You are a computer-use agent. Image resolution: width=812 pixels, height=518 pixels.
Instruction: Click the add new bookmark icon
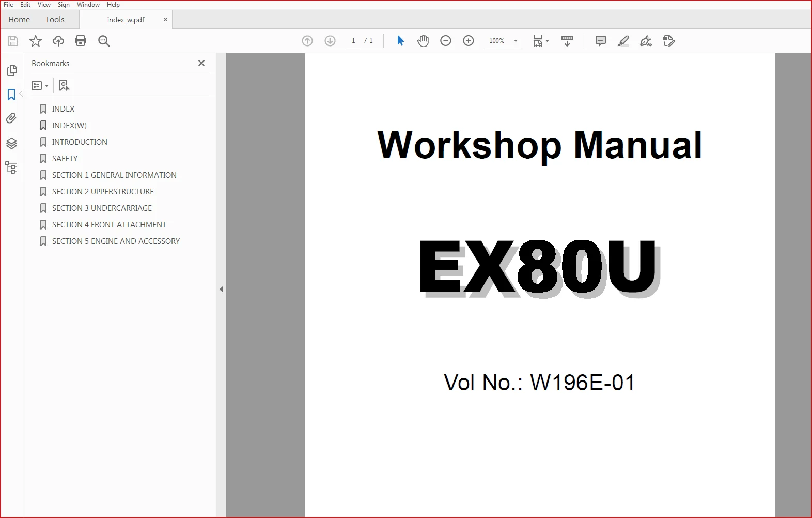[x=64, y=85]
